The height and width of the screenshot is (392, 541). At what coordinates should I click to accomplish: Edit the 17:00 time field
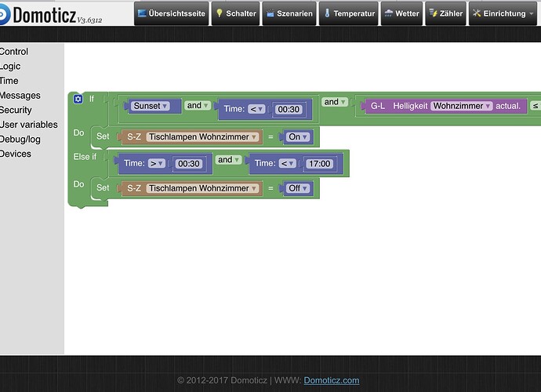coord(320,164)
